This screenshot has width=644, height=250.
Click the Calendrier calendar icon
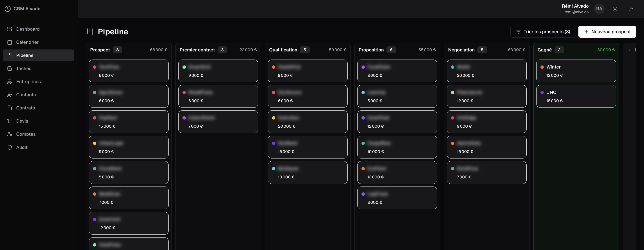pos(10,42)
